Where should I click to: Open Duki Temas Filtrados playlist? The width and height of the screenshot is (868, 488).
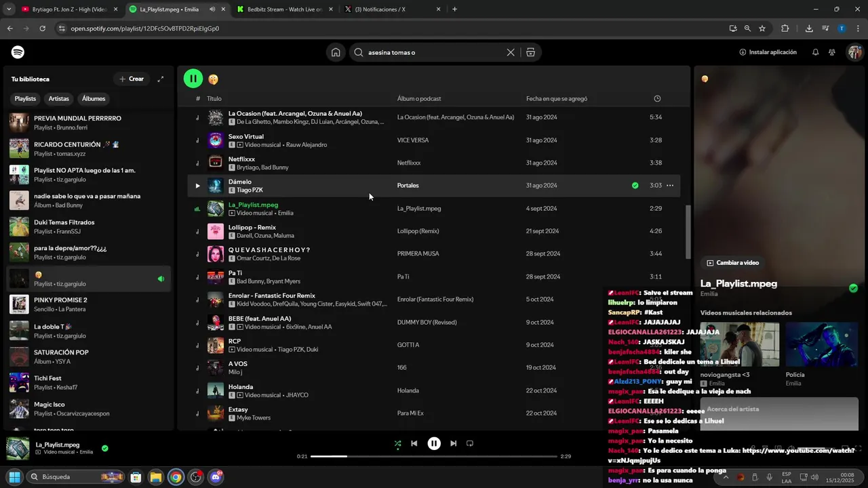tap(88, 226)
